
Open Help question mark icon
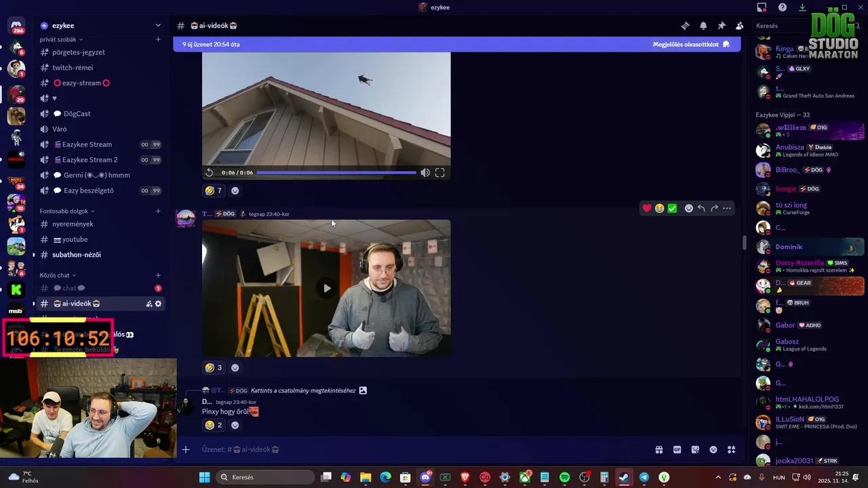pos(783,7)
